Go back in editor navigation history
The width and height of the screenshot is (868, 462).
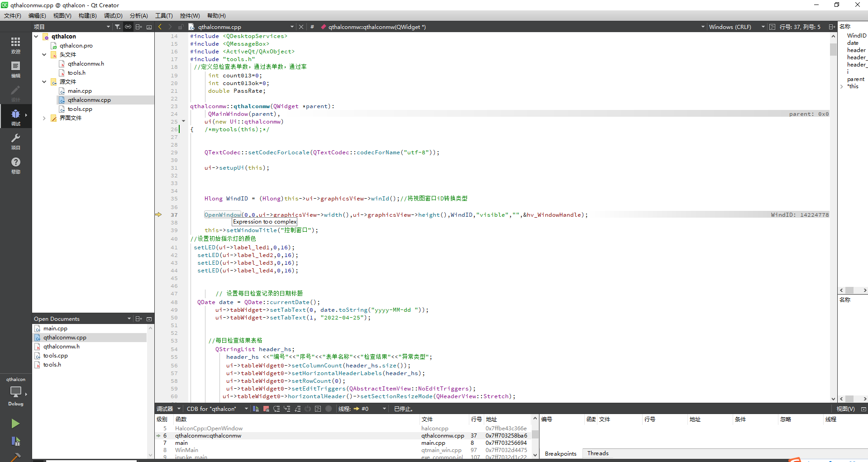[160, 27]
